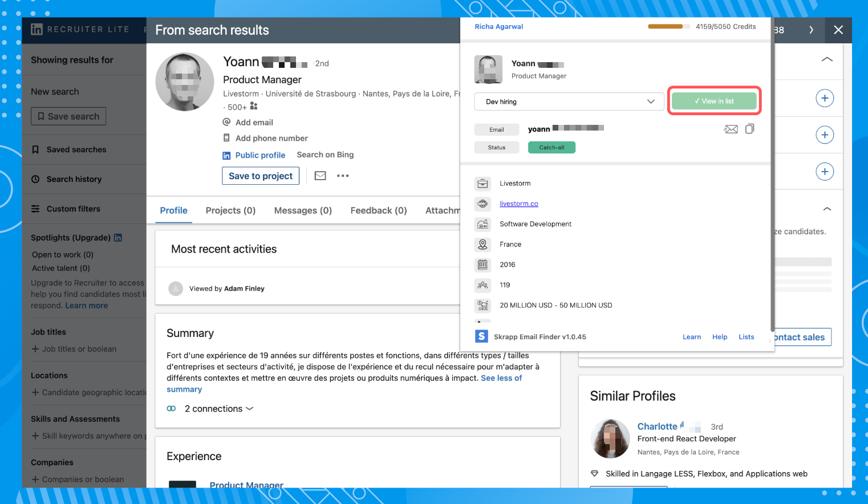
Task: Collapse the lower right panel section chevron
Action: 827,209
